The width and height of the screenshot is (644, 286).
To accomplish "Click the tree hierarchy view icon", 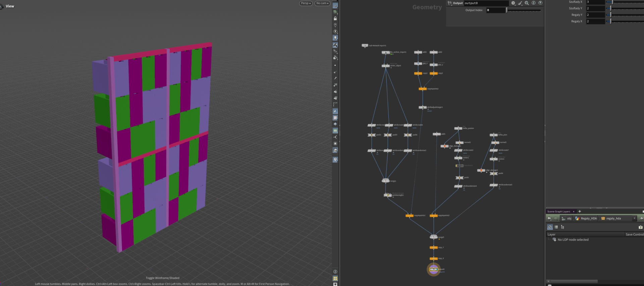I will click(x=562, y=227).
